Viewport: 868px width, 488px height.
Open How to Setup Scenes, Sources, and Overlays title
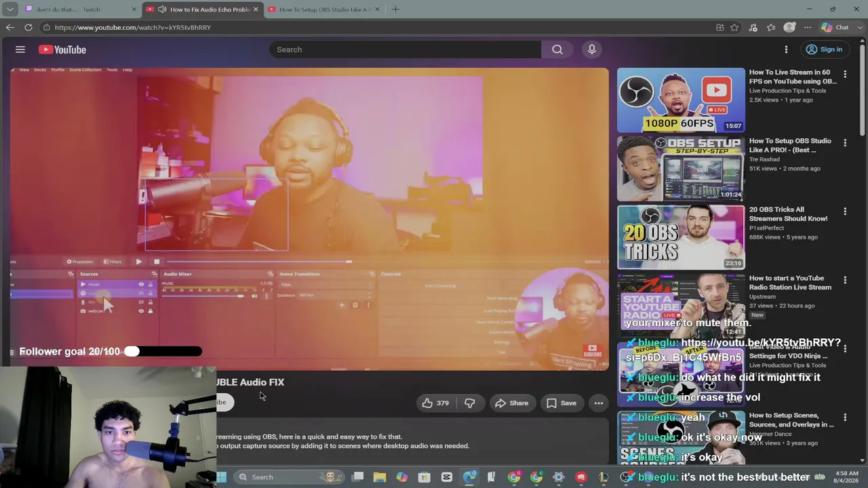[x=791, y=420]
